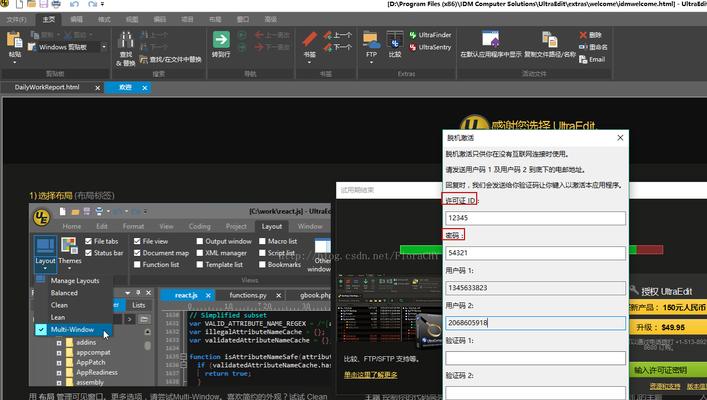Expand the addins folder in the preview tree
707x400 pixels.
pyautogui.click(x=59, y=343)
